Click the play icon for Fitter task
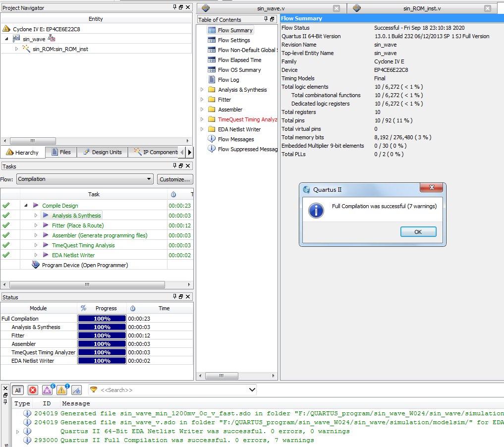504x447 pixels. click(x=46, y=225)
